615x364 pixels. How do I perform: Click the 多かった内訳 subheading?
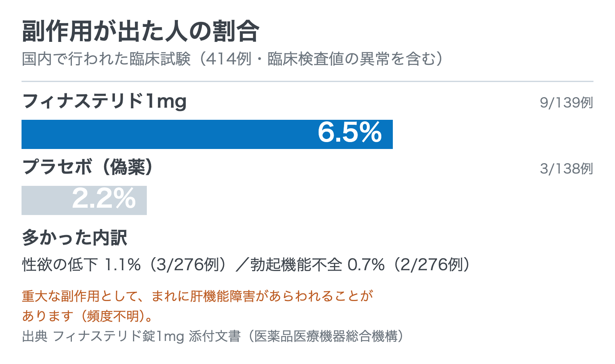[75, 238]
